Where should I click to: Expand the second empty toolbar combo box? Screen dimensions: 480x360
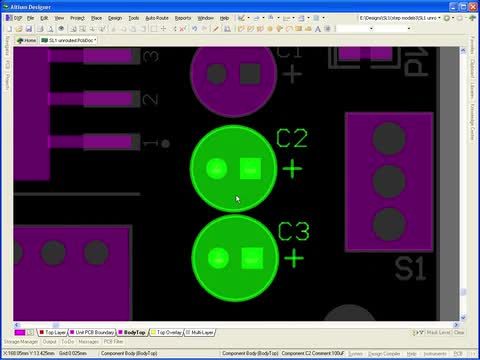tap(409, 29)
